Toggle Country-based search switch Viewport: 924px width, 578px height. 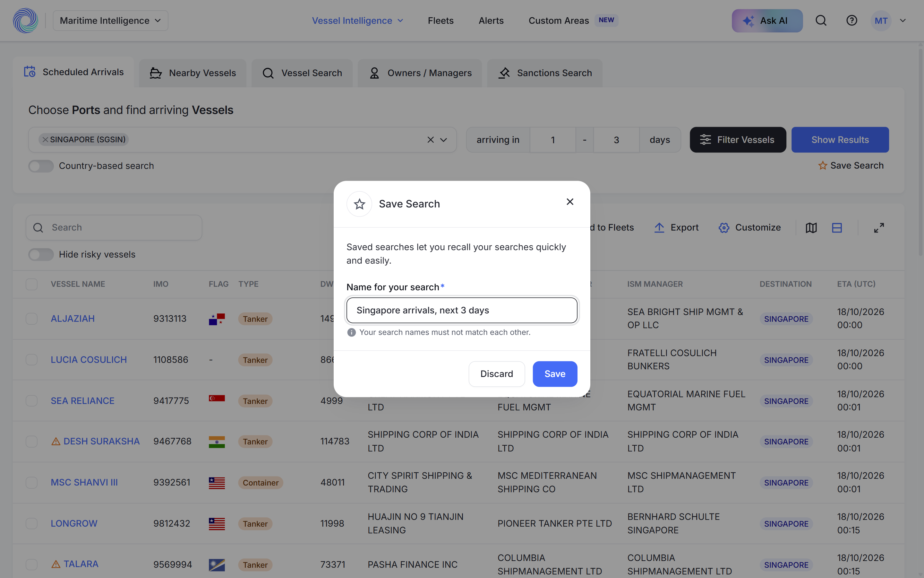[x=41, y=166]
